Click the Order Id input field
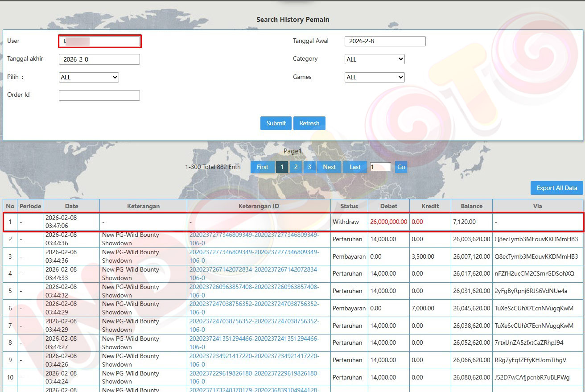Screen dimensions: 585x392 point(99,95)
